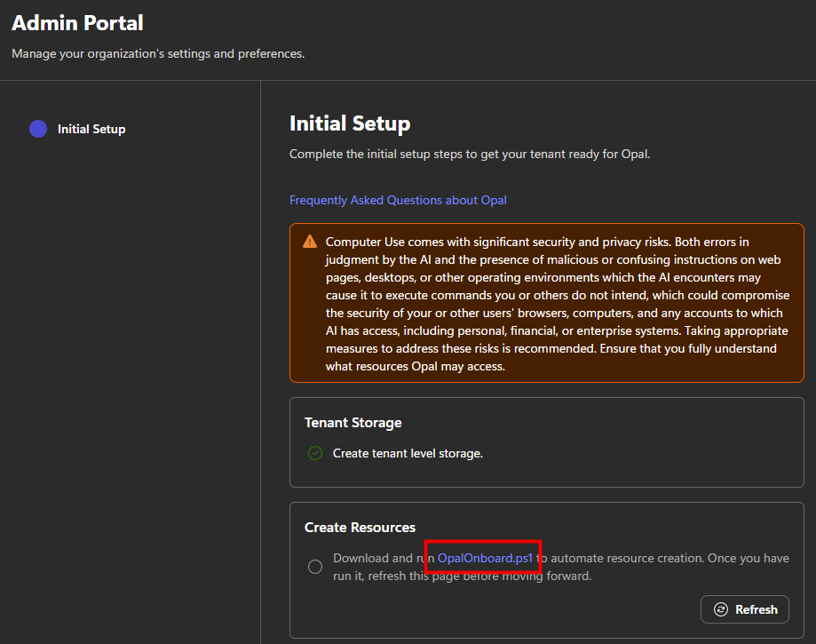Click the main Initial Setup heading
Image resolution: width=816 pixels, height=644 pixels.
[x=350, y=123]
